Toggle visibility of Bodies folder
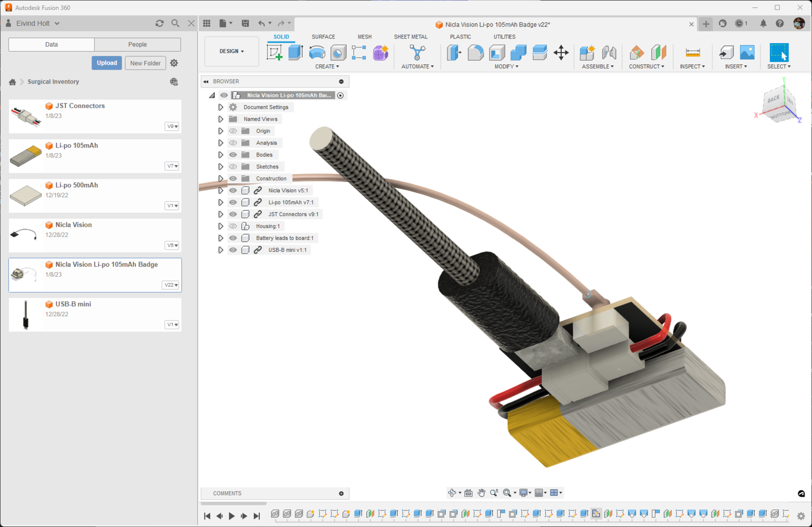The height and width of the screenshot is (527, 812). (x=233, y=155)
